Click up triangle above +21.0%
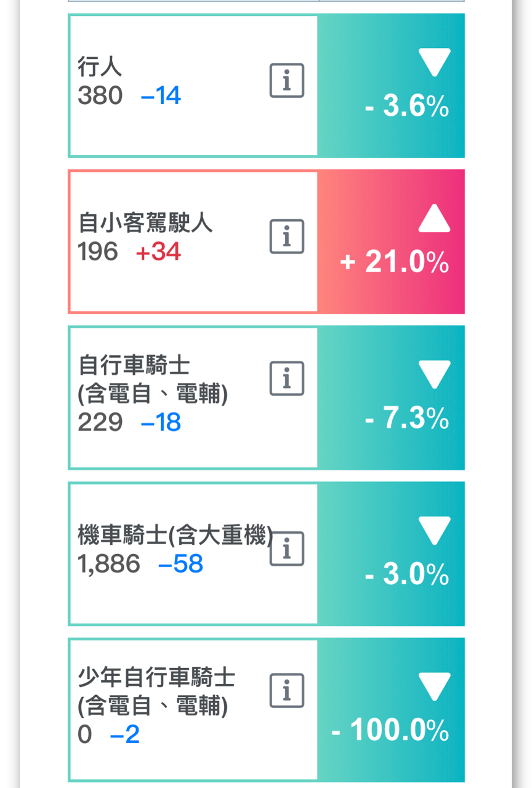 tap(434, 218)
